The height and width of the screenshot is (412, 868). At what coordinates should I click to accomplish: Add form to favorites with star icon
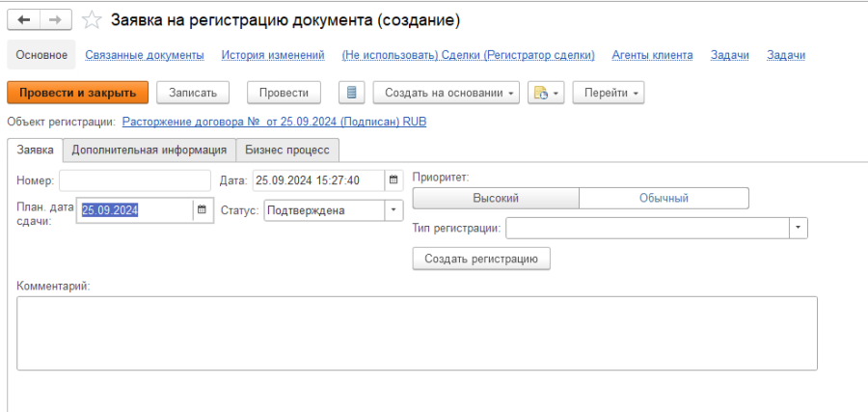(92, 19)
